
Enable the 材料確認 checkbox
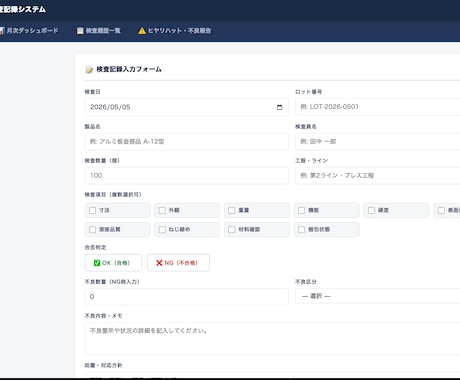[x=232, y=230]
